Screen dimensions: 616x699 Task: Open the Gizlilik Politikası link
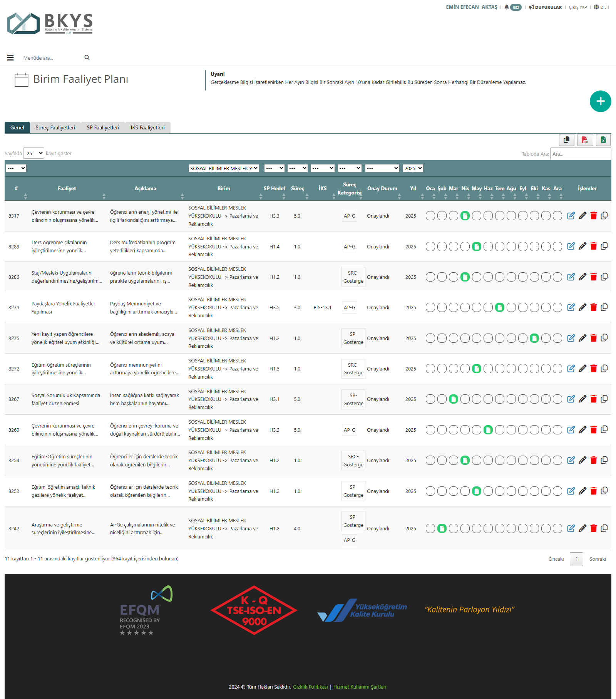click(310, 687)
